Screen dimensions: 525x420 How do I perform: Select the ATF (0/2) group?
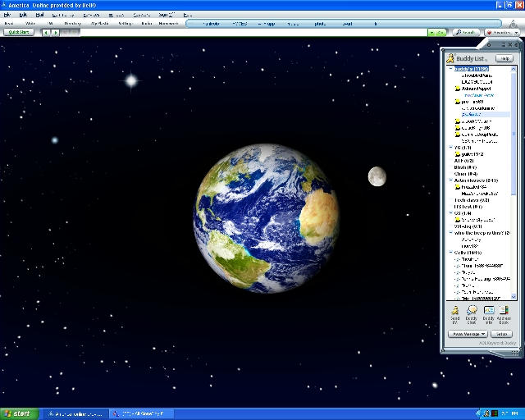click(463, 161)
